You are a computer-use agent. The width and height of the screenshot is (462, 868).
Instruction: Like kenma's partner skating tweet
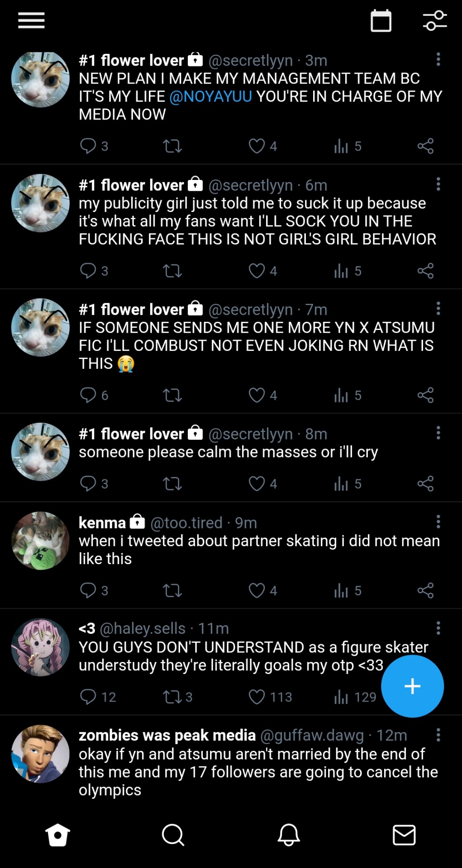(257, 590)
